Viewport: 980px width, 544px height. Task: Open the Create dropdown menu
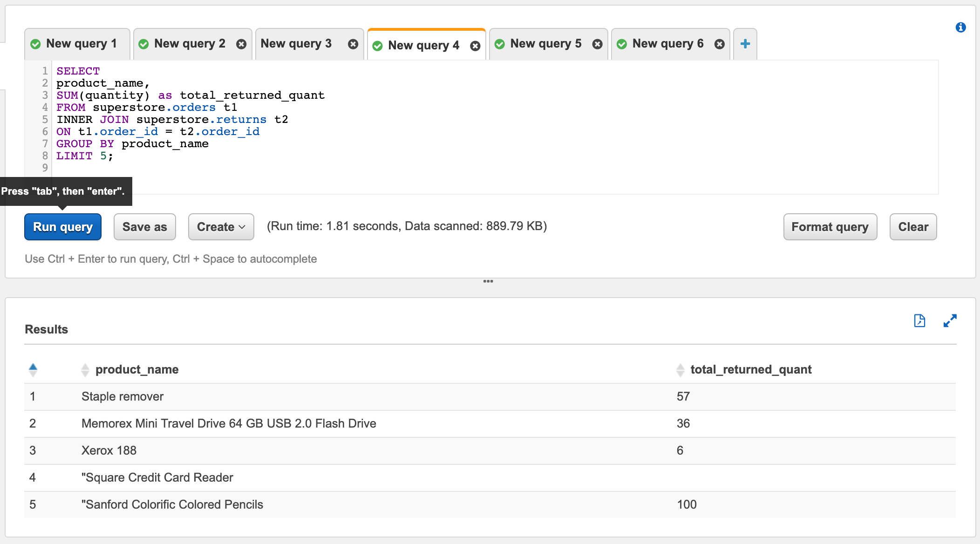220,227
